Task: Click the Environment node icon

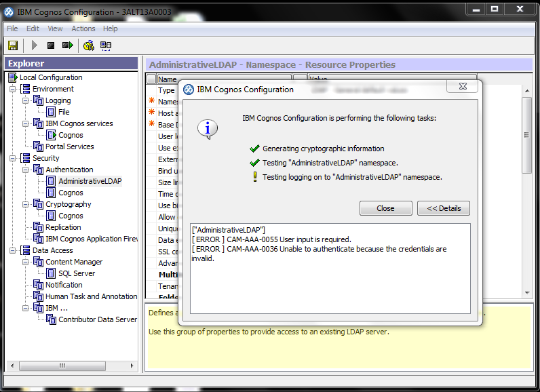Action: point(26,89)
